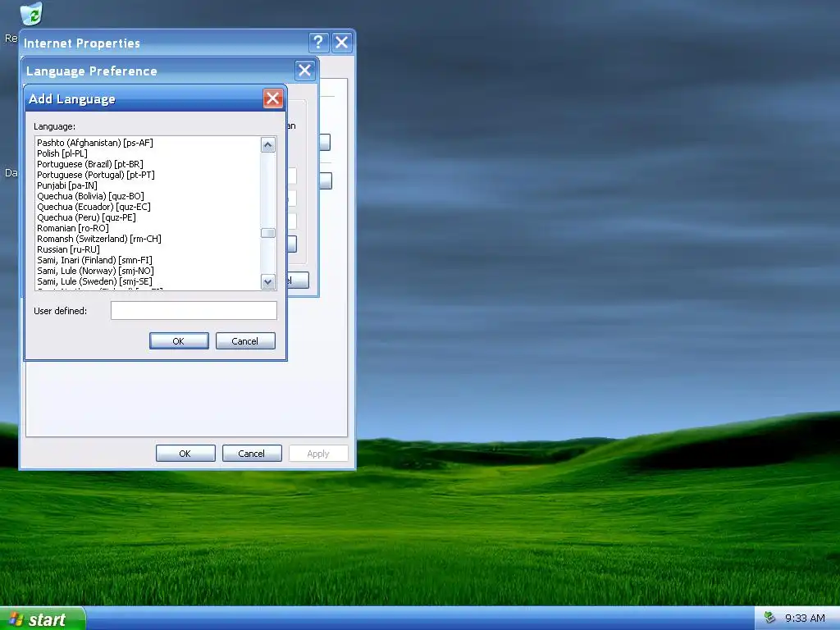Choose Russian [ru-RU] from the list
Screen dimensions: 840x630
(68, 249)
